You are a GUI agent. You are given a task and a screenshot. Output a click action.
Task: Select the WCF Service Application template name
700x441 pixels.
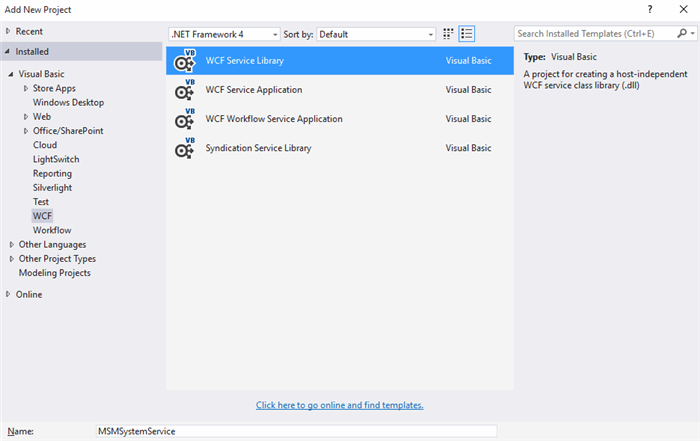tap(254, 90)
